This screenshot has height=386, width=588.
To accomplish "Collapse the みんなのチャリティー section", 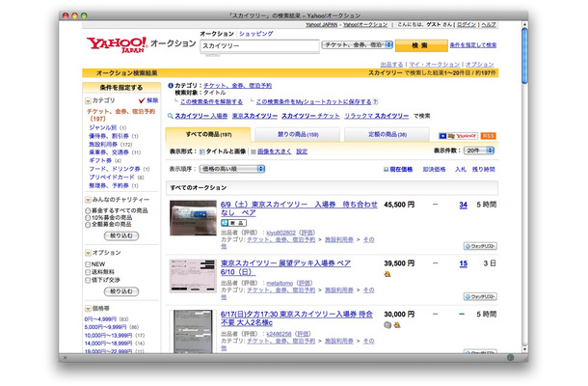I will 88,200.
